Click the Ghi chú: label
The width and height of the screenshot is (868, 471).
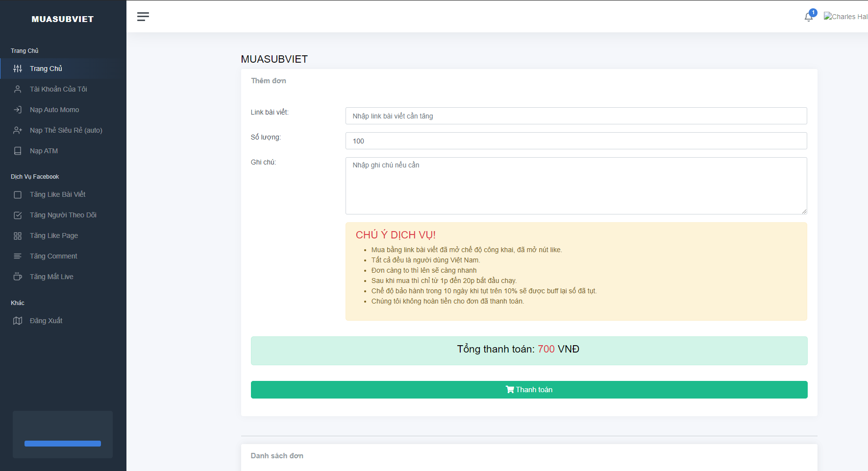click(x=263, y=162)
